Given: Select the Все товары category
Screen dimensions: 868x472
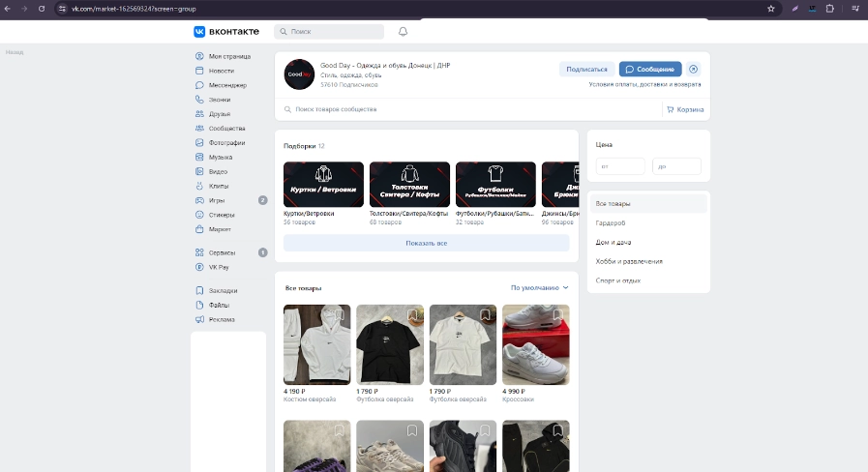Looking at the screenshot, I should pyautogui.click(x=648, y=204).
